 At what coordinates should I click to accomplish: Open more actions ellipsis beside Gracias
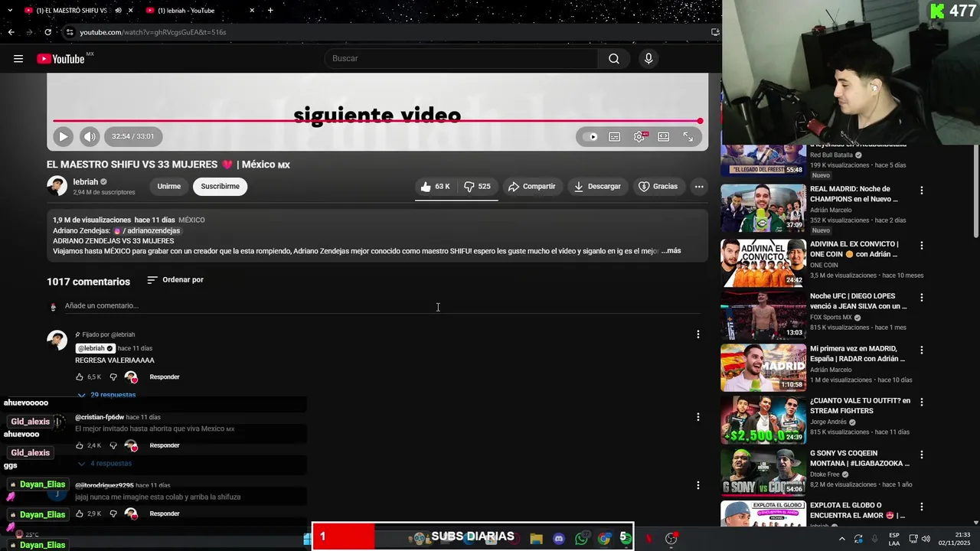pyautogui.click(x=698, y=186)
